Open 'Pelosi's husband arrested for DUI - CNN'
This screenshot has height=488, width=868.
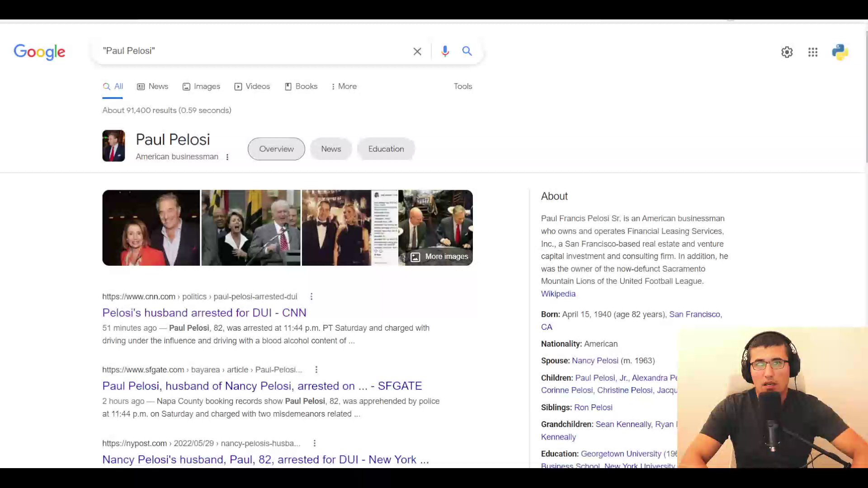click(204, 313)
